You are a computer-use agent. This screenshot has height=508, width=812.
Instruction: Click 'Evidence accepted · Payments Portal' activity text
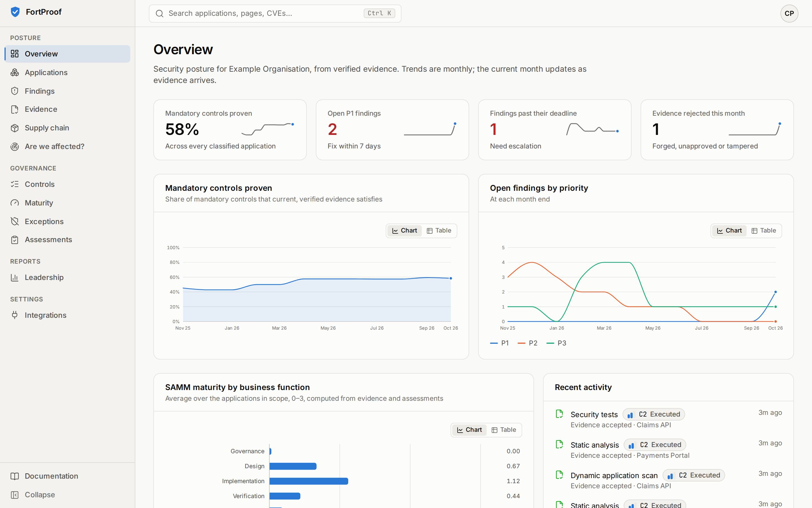[x=630, y=456]
